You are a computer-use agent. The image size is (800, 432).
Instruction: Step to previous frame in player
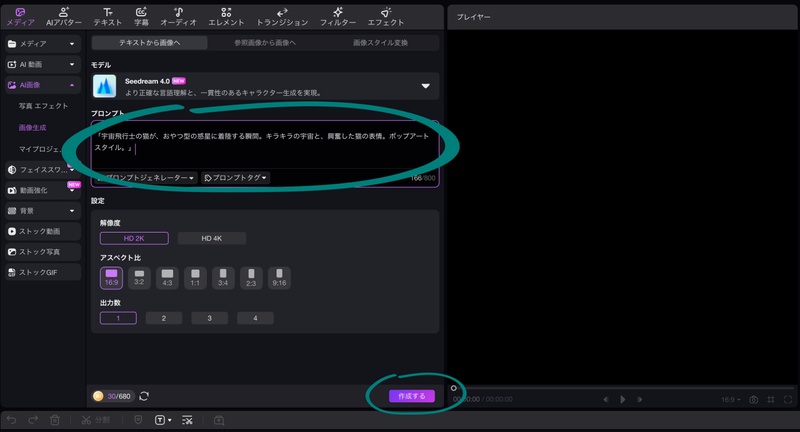point(606,399)
